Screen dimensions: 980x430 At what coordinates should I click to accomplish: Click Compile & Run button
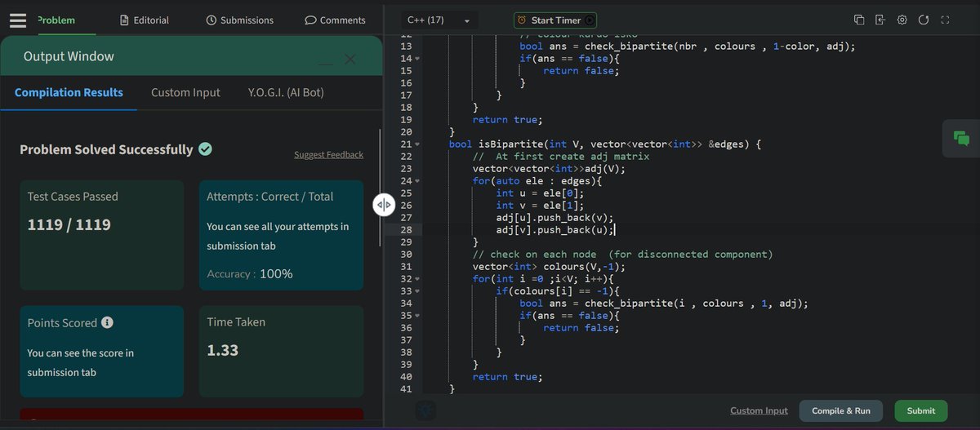(x=841, y=410)
